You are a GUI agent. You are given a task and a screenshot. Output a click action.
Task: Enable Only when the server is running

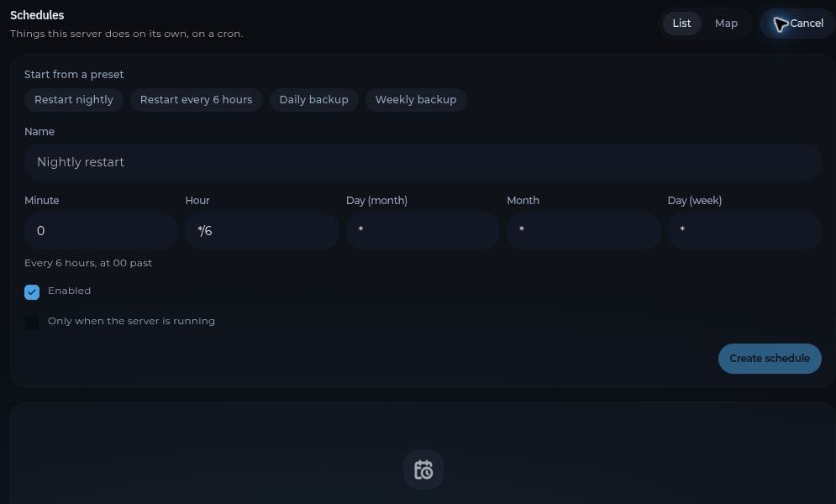[32, 322]
